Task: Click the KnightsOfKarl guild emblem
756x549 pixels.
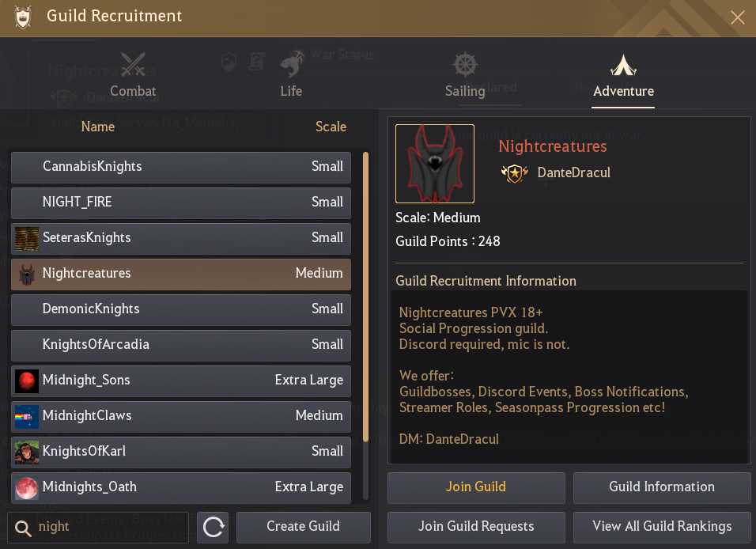Action: point(26,452)
